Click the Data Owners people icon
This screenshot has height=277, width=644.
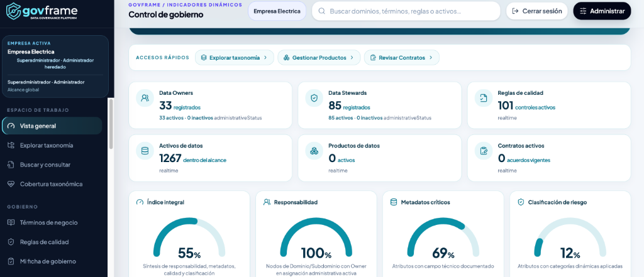click(145, 98)
